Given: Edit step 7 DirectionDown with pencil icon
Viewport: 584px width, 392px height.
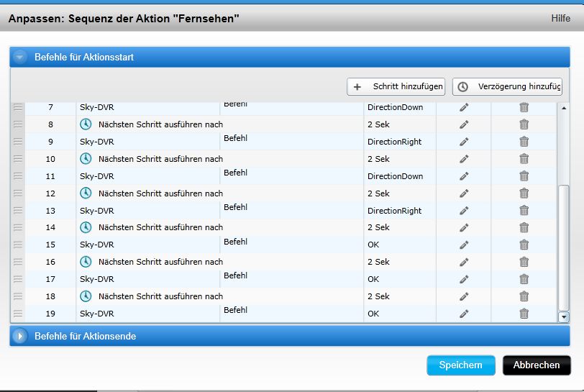Looking at the screenshot, I should (x=464, y=107).
